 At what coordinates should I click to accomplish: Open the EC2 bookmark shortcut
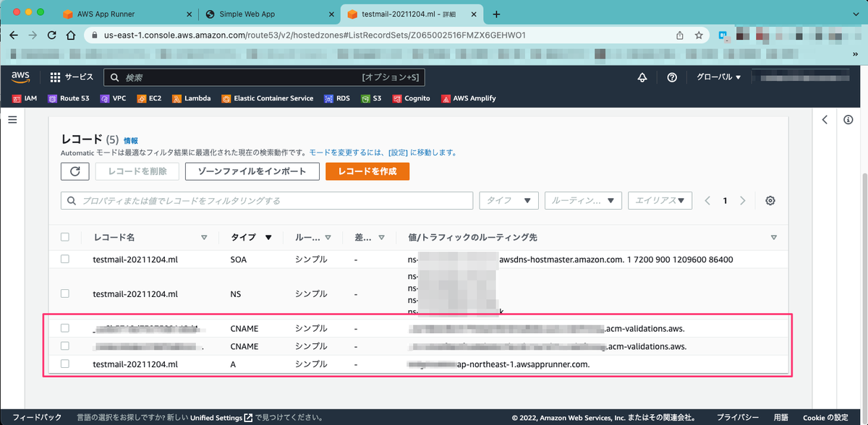point(150,98)
